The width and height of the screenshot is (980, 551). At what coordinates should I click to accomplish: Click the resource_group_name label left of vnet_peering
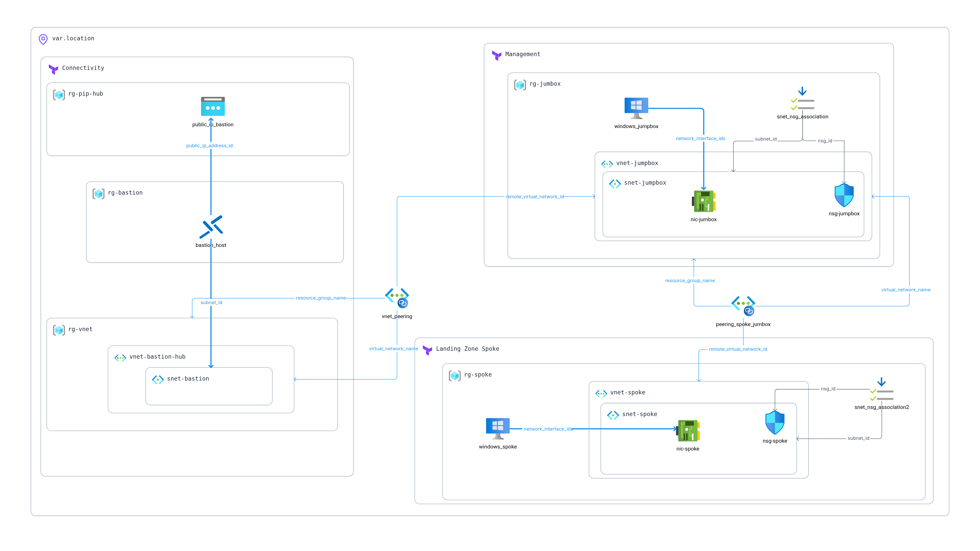click(321, 298)
